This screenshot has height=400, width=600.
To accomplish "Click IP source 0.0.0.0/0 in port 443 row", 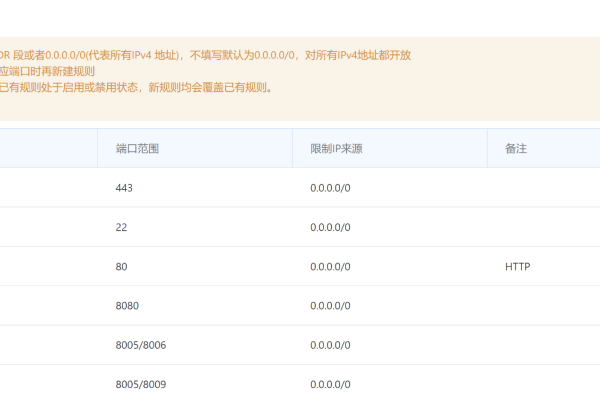I will [x=330, y=188].
